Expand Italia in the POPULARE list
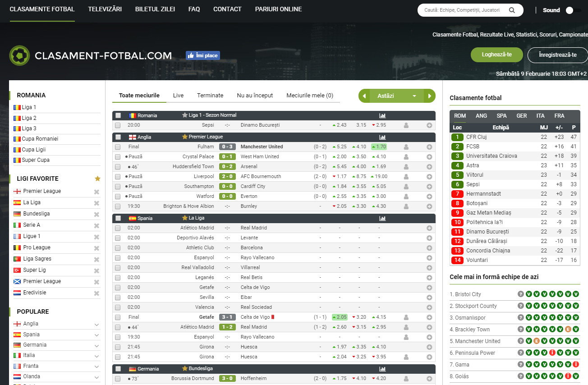588x385 pixels. 97,356
